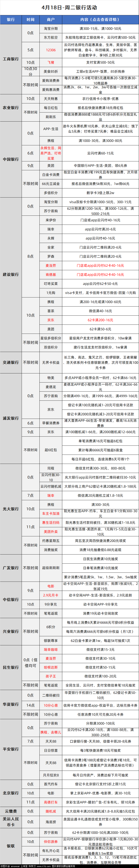Click the red '2.9元月卡' cell
Image resolution: width=139 pixels, height=868 pixels.
pyautogui.click(x=51, y=595)
